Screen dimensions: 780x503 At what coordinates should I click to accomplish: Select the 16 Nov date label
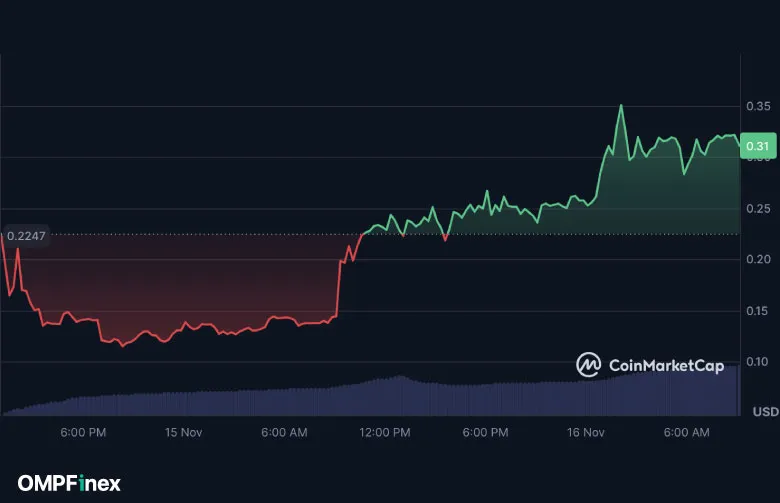coord(586,432)
